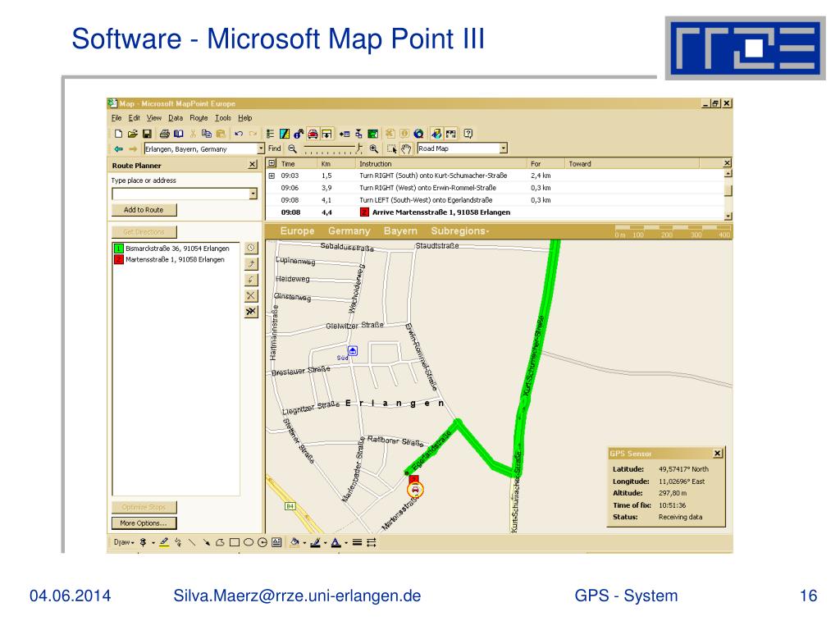The height and width of the screenshot is (630, 840).
Task: Create a new map with New icon
Action: (118, 134)
